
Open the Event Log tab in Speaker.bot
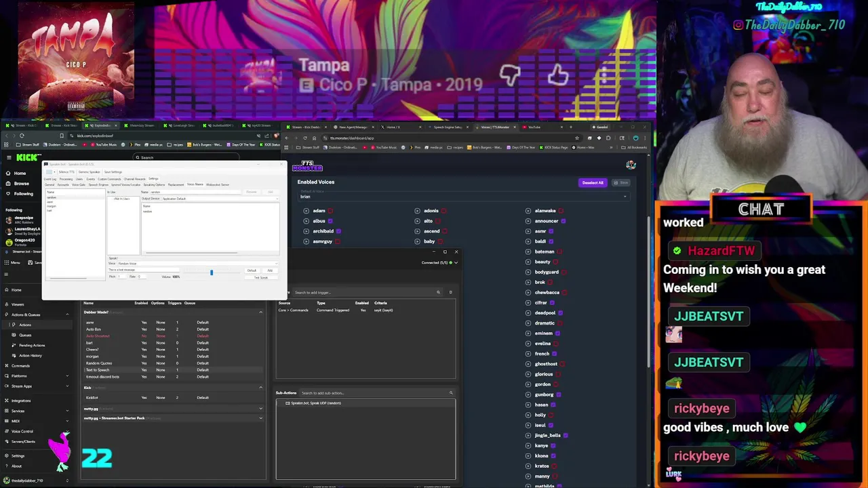[50, 179]
